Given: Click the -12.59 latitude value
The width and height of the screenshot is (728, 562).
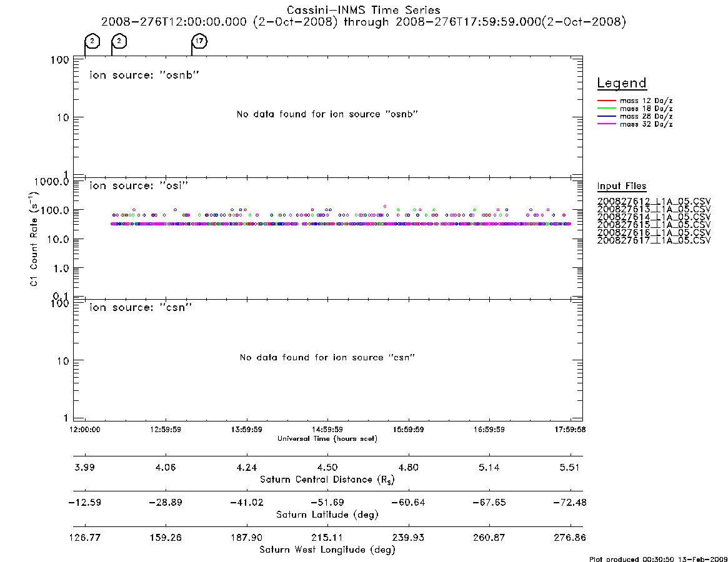Looking at the screenshot, I should (85, 503).
